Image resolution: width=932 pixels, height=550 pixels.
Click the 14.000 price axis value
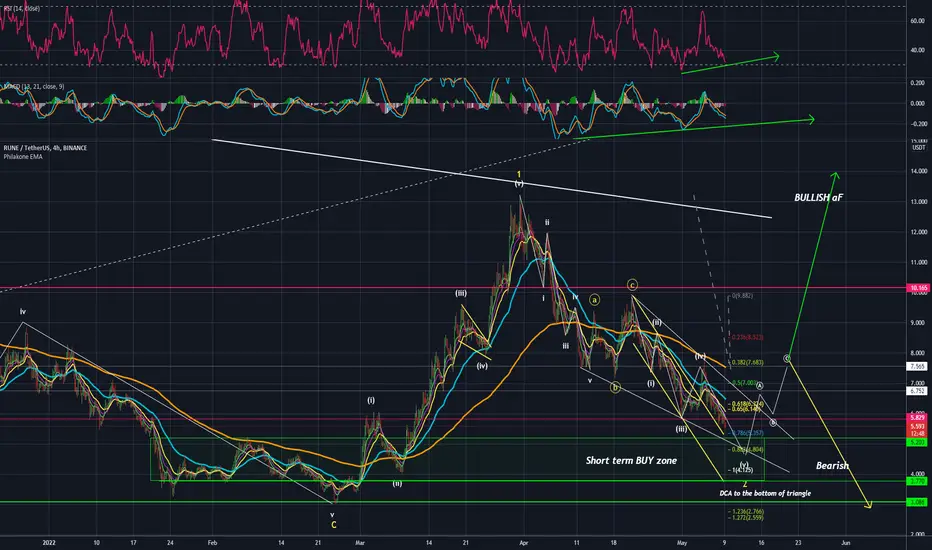click(917, 171)
